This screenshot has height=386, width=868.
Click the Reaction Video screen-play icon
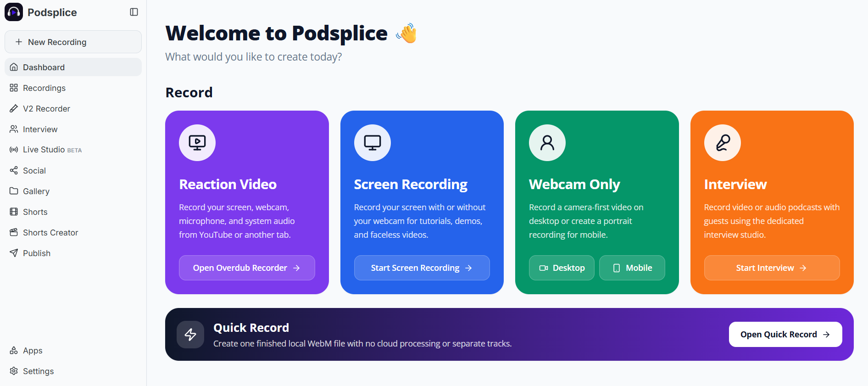point(197,143)
